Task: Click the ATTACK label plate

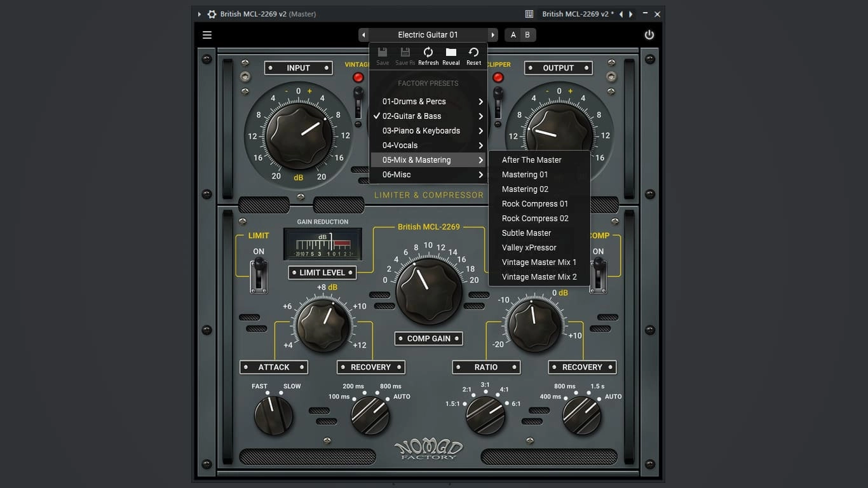Action: point(274,367)
